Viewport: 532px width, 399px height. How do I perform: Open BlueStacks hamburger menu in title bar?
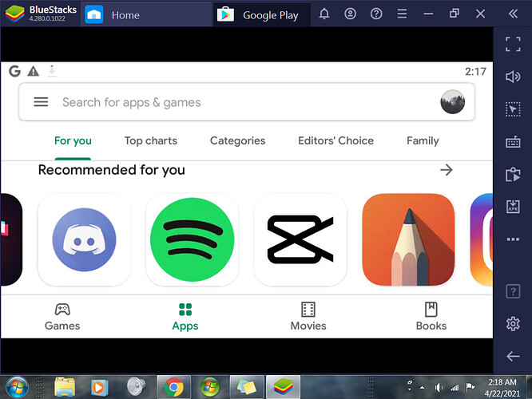[x=402, y=14]
